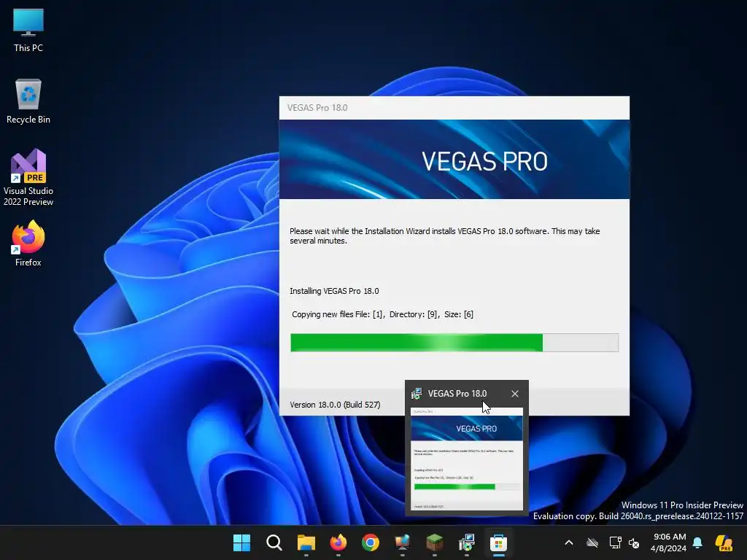Open the Minecraft grass block taskbar icon
The image size is (747, 560).
point(435,542)
